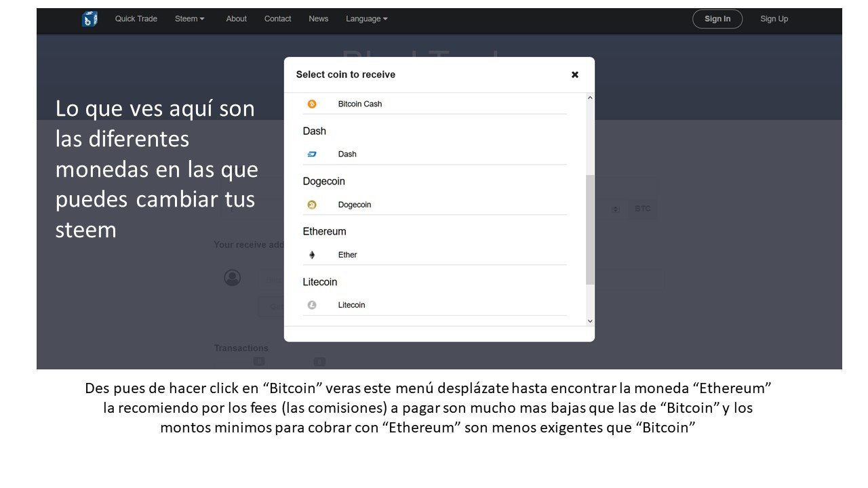This screenshot has height=488, width=868.
Task: Click the scroll down arrow in coin list
Action: coord(590,321)
